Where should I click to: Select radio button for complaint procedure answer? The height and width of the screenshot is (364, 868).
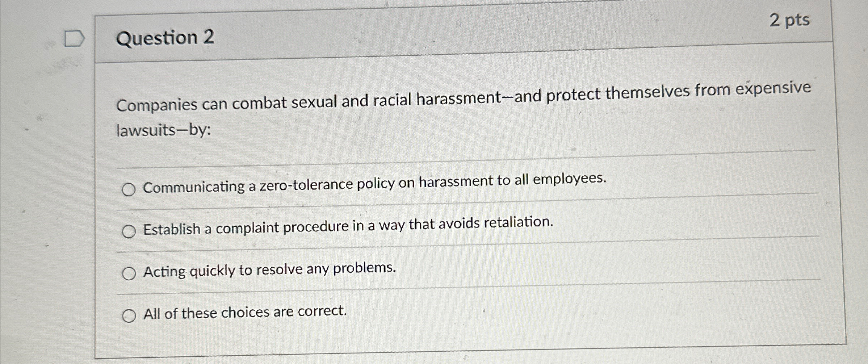pyautogui.click(x=129, y=231)
